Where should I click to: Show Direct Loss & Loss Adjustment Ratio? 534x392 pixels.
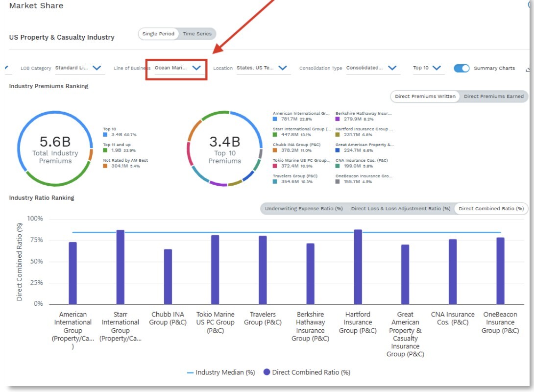point(400,209)
